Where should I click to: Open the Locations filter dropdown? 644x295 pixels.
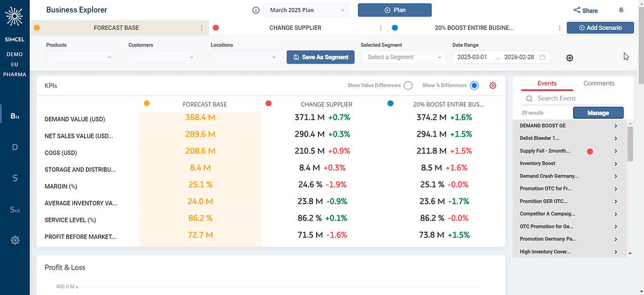click(246, 57)
